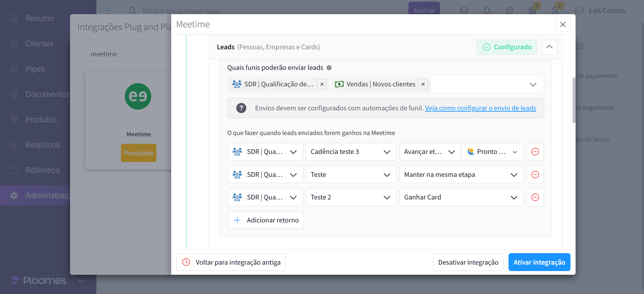644x294 pixels.
Task: Open the calendar icon in top bar
Action: click(x=532, y=10)
